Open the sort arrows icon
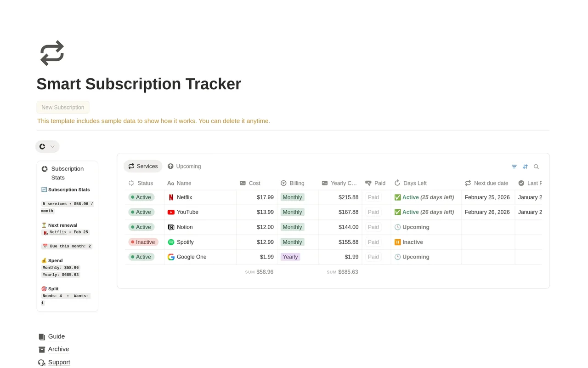The height and width of the screenshot is (368, 588). pos(525,167)
